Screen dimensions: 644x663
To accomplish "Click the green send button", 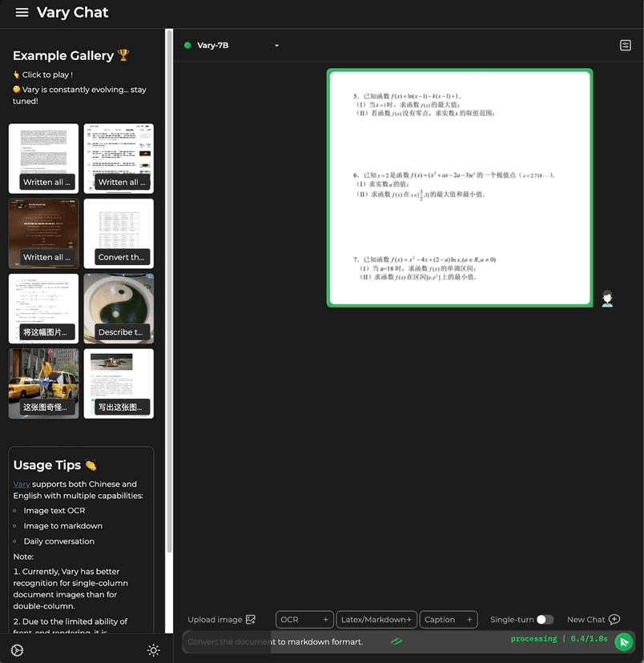I will pos(623,642).
